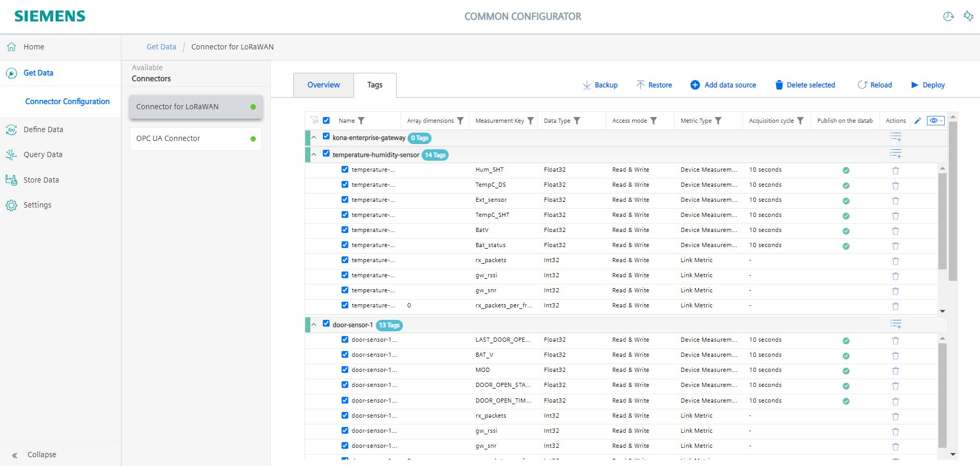Click up arrow of temperature sensor tag list
This screenshot has width=980, height=466.
pyautogui.click(x=942, y=169)
